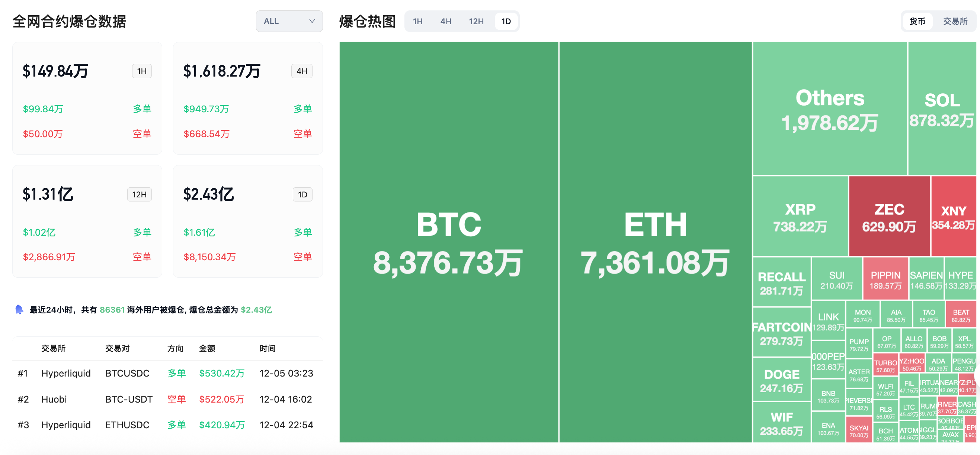Switch heatmap to 4H timeframe
Image resolution: width=980 pixels, height=455 pixels.
click(446, 21)
